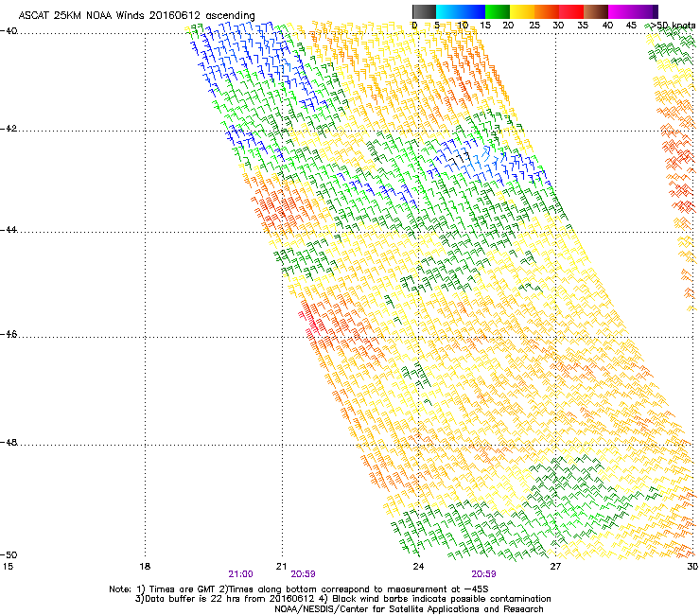
Task: Click the latitude label -50
Action: (9, 554)
